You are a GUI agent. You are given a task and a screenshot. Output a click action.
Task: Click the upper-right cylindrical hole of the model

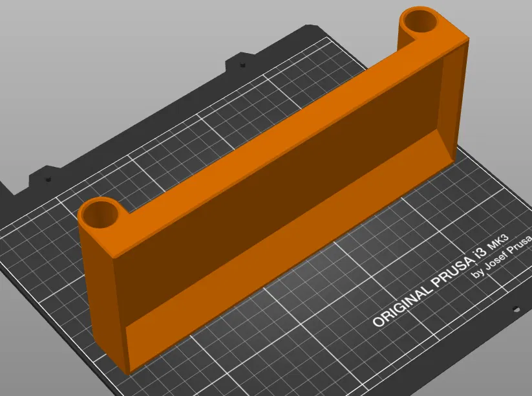(420, 21)
